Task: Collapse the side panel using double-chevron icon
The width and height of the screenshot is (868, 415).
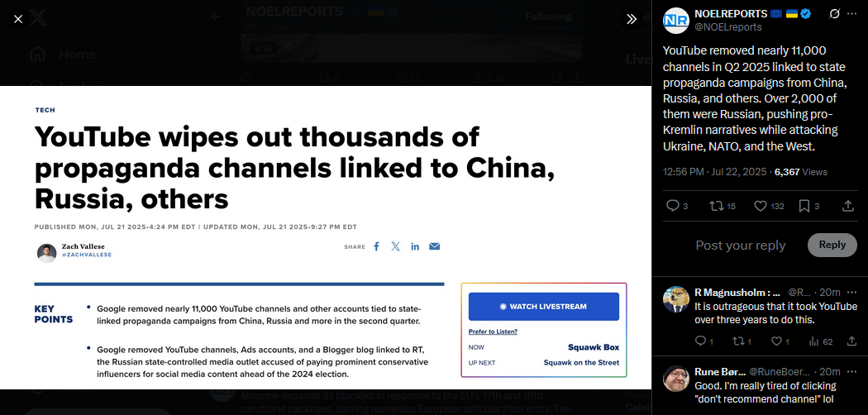Action: pyautogui.click(x=632, y=19)
